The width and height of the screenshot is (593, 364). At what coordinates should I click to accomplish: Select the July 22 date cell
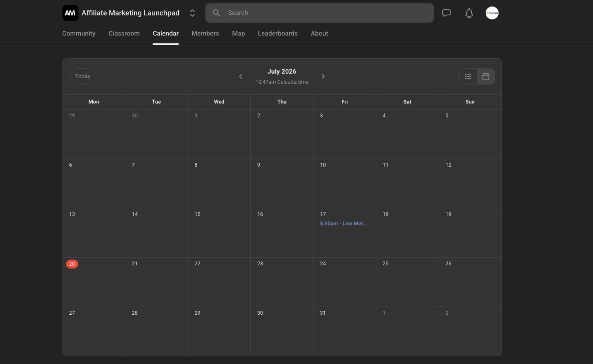coord(219,282)
